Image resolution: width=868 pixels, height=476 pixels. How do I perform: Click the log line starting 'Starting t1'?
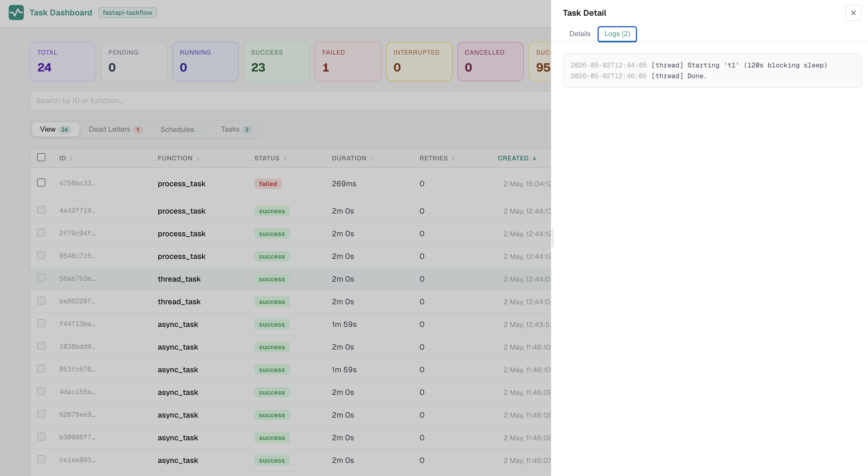pyautogui.click(x=699, y=65)
